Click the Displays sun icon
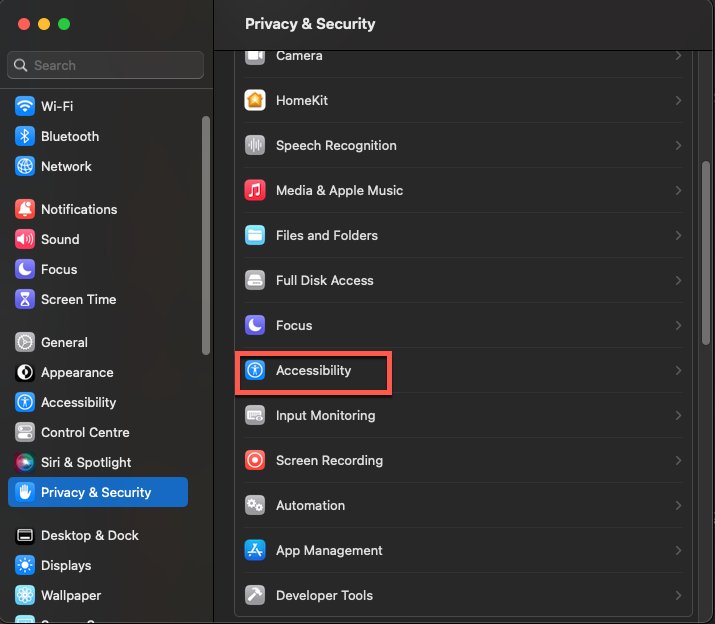Image resolution: width=715 pixels, height=624 pixels. 25,566
